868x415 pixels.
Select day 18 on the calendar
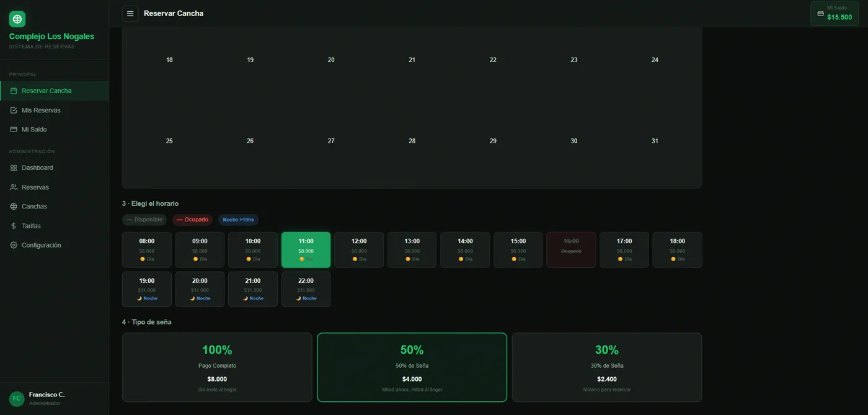[x=169, y=60]
